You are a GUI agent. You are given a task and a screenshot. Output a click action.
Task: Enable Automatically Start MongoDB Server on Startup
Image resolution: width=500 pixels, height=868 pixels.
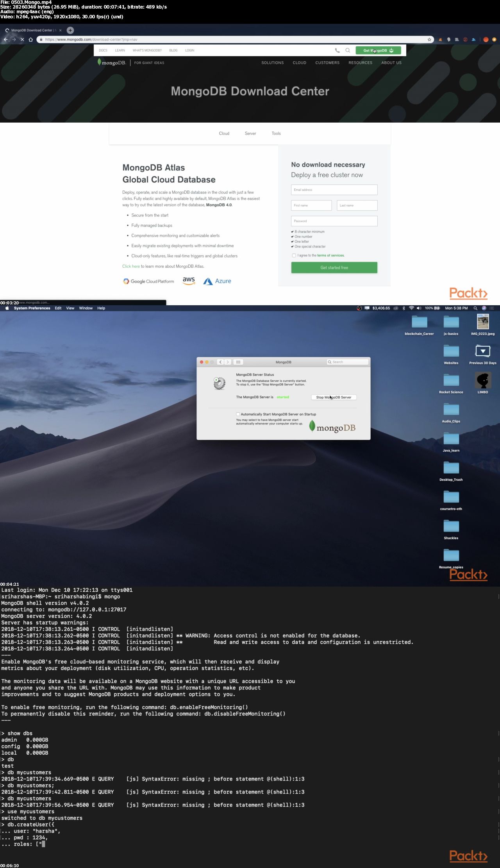[238, 414]
